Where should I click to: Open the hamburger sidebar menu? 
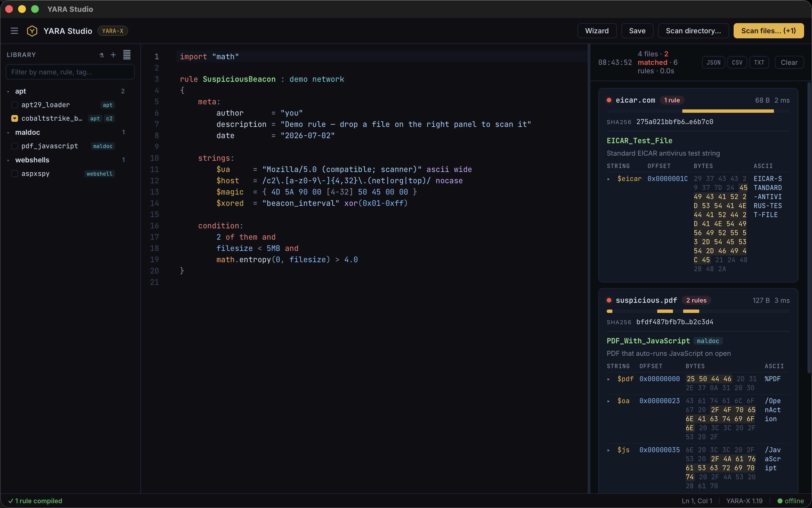point(14,31)
